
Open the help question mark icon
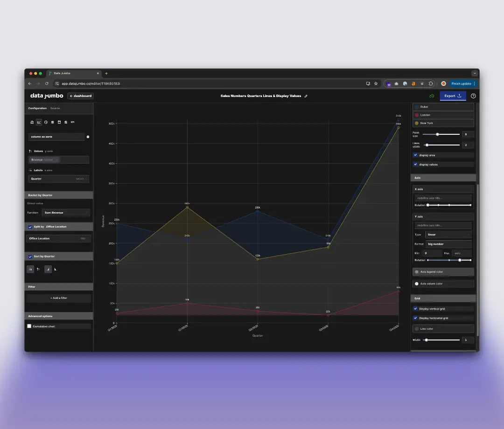click(x=473, y=96)
